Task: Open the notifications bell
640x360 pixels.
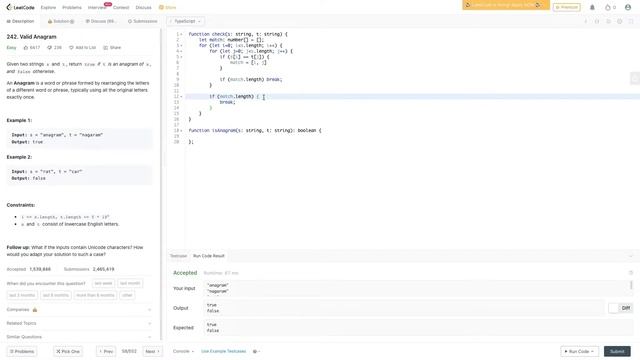Action: pyautogui.click(x=592, y=7)
